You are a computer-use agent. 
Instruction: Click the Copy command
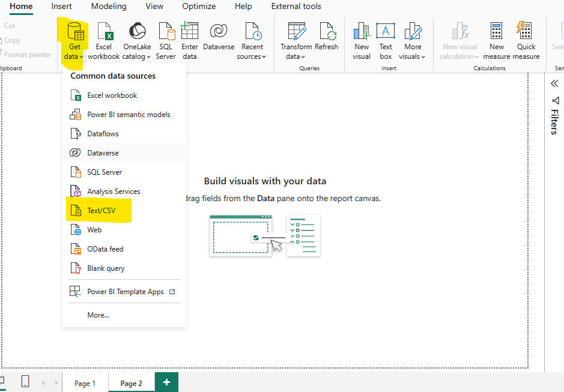click(12, 40)
